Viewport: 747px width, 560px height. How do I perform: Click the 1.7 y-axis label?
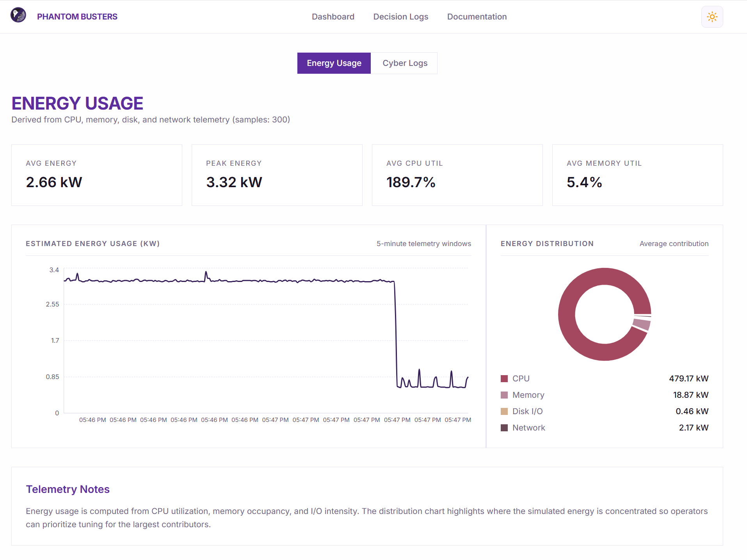(55, 340)
